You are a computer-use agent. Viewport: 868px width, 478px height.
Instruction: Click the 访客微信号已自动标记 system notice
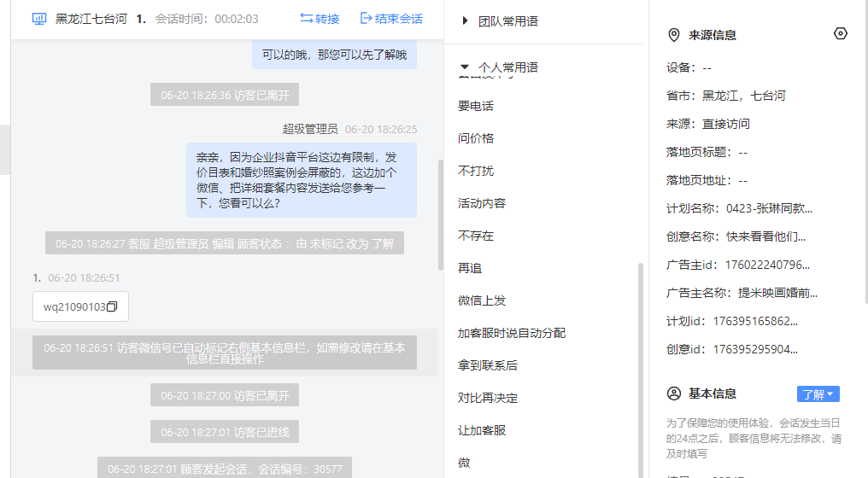point(225,353)
